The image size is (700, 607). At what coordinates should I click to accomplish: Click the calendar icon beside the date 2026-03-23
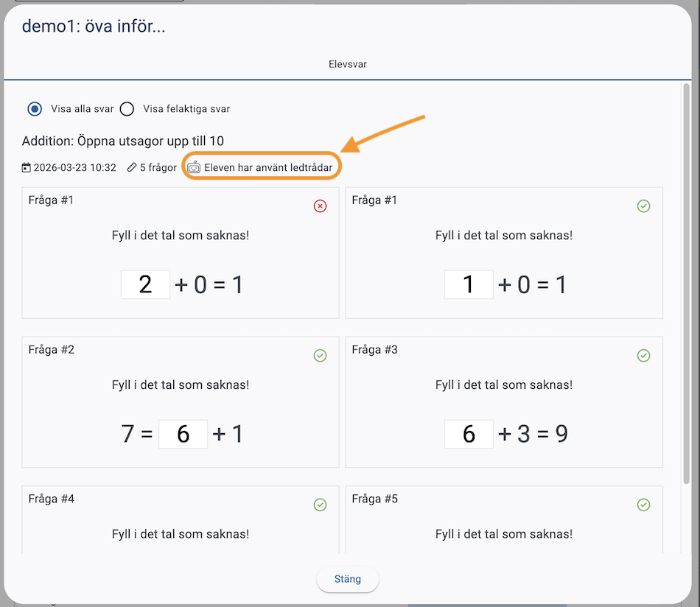(27, 168)
